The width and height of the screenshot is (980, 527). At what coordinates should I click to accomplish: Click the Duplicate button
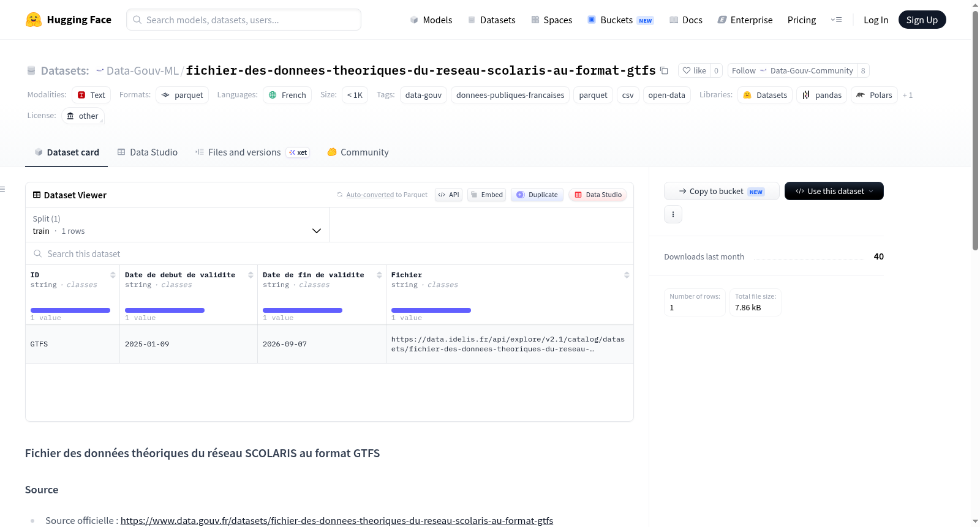pos(537,195)
